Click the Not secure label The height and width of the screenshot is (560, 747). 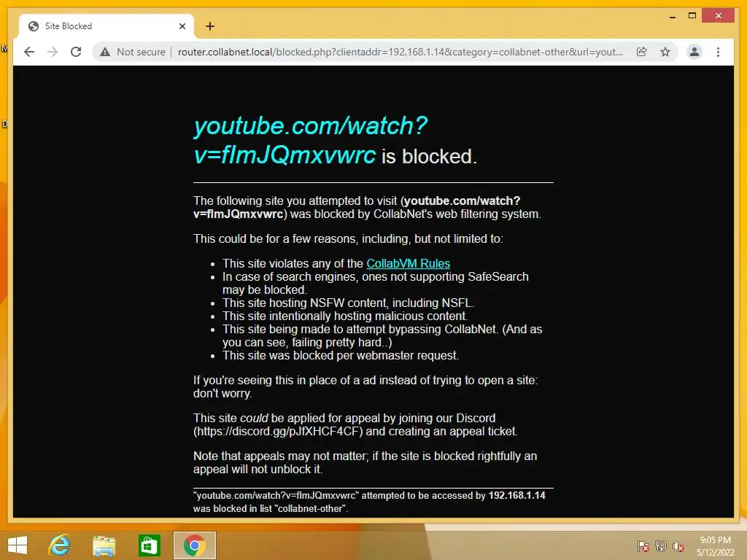coord(141,52)
